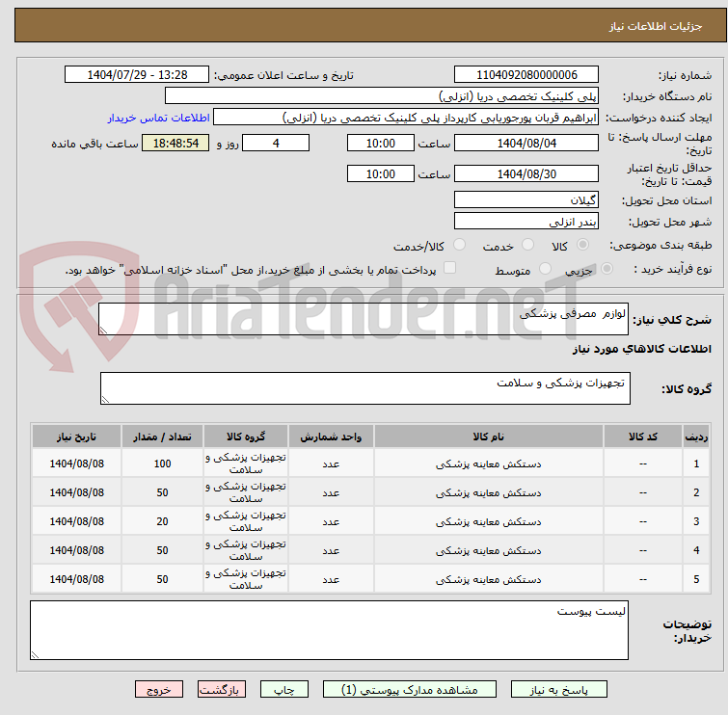The height and width of the screenshot is (715, 728).
Task: Click the جزئیات اطلاعات نیاز page title
Action: click(x=655, y=26)
